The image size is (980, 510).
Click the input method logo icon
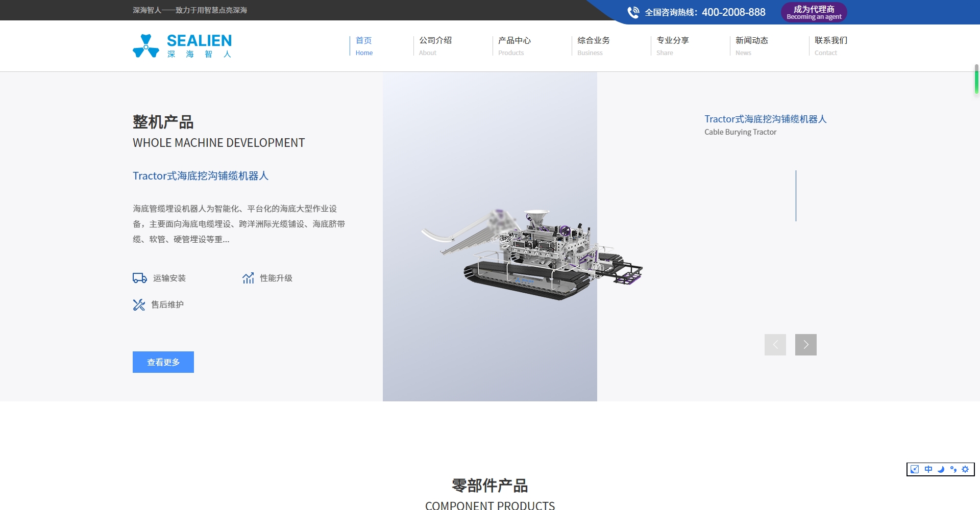[x=915, y=469]
